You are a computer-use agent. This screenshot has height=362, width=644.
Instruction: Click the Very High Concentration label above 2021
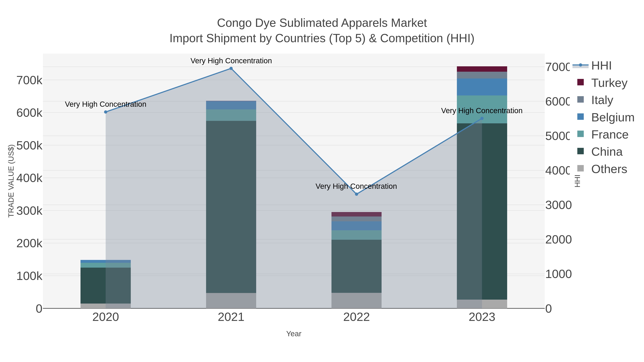pyautogui.click(x=231, y=61)
